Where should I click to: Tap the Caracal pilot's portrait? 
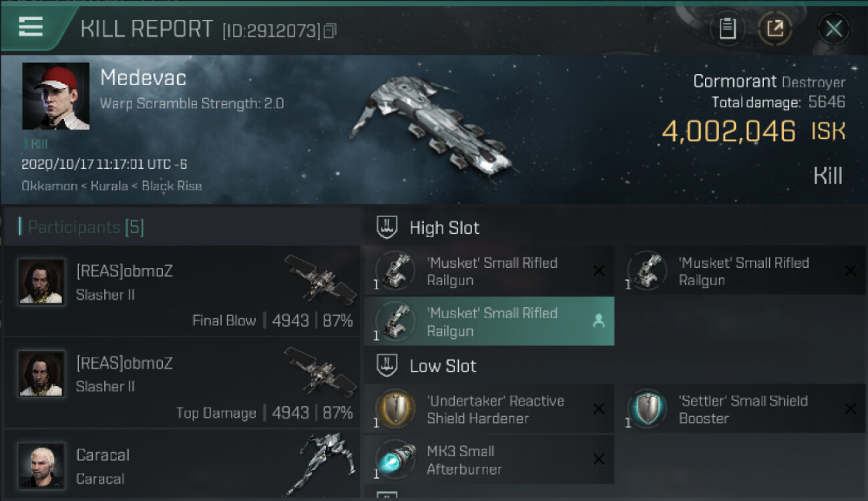[x=41, y=465]
